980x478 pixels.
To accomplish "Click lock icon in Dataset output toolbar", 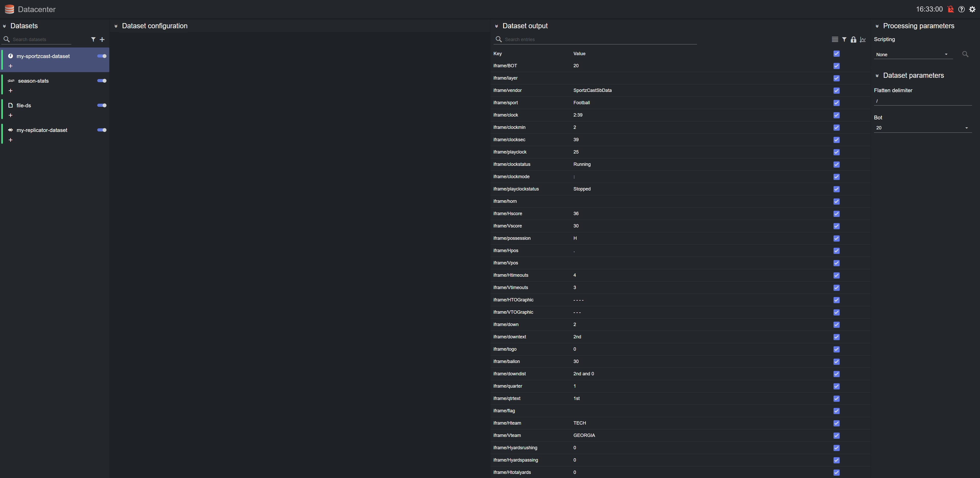I will [853, 40].
